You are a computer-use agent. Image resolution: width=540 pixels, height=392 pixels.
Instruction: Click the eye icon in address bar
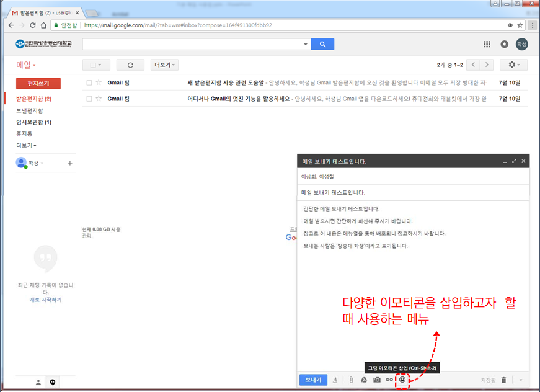[510, 25]
